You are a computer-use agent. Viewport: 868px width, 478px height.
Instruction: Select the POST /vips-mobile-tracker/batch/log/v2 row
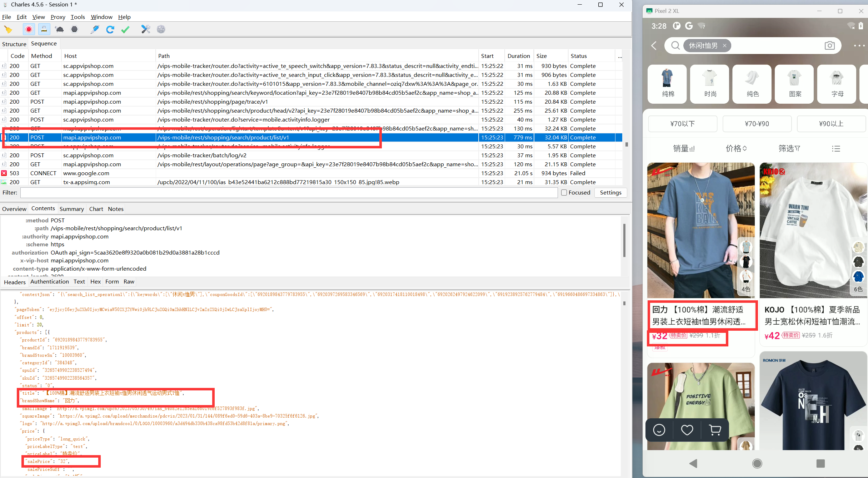click(x=311, y=155)
